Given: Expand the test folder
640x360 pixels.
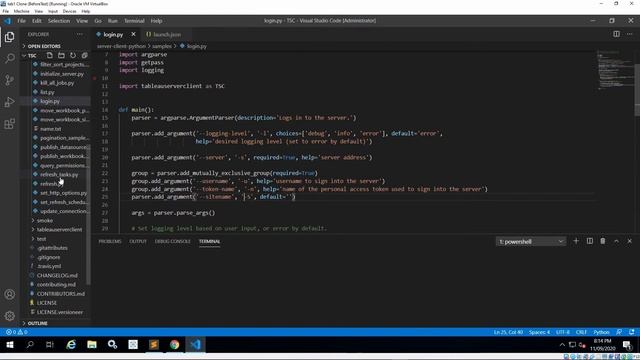Looking at the screenshot, I should click(x=41, y=239).
